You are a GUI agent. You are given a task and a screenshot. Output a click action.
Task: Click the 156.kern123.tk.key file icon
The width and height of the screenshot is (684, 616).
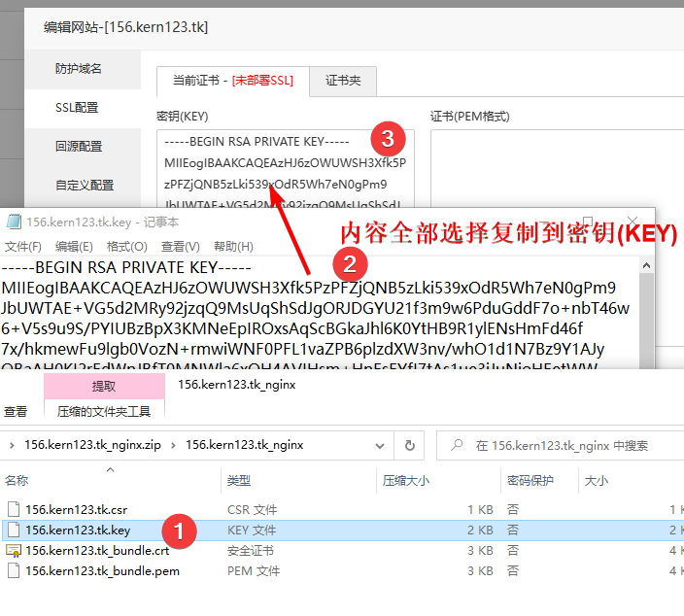click(14, 530)
